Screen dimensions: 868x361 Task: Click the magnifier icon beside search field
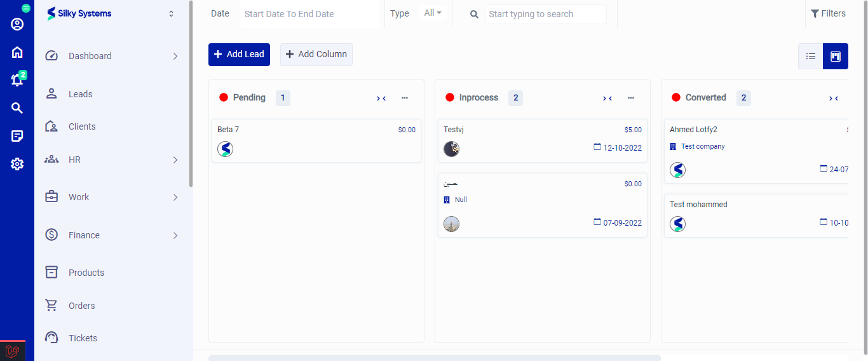474,14
